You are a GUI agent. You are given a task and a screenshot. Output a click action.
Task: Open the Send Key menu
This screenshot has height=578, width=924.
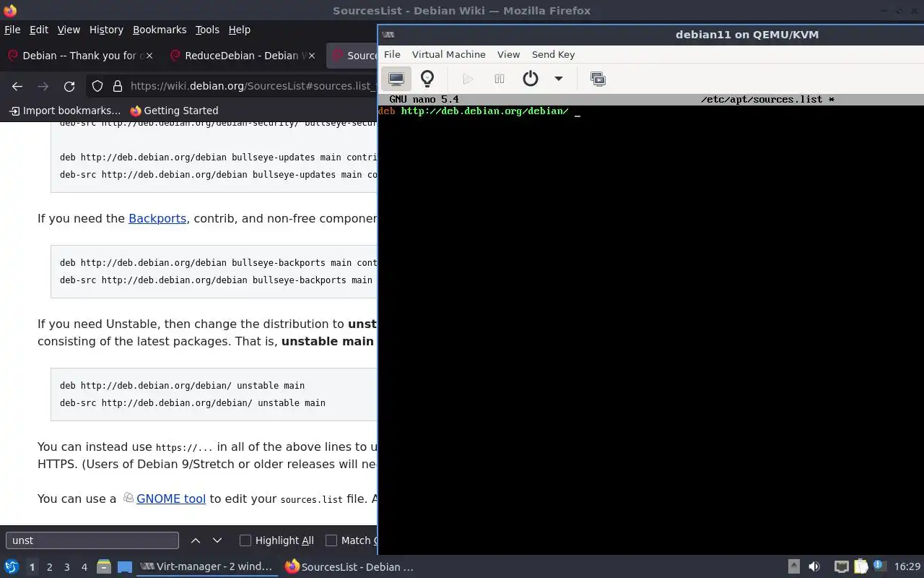pyautogui.click(x=553, y=54)
